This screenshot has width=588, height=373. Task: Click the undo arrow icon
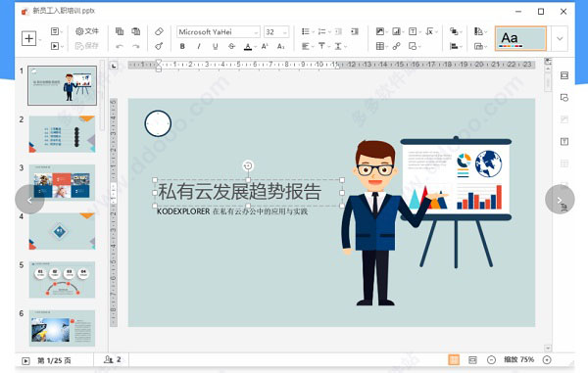[x=120, y=46]
